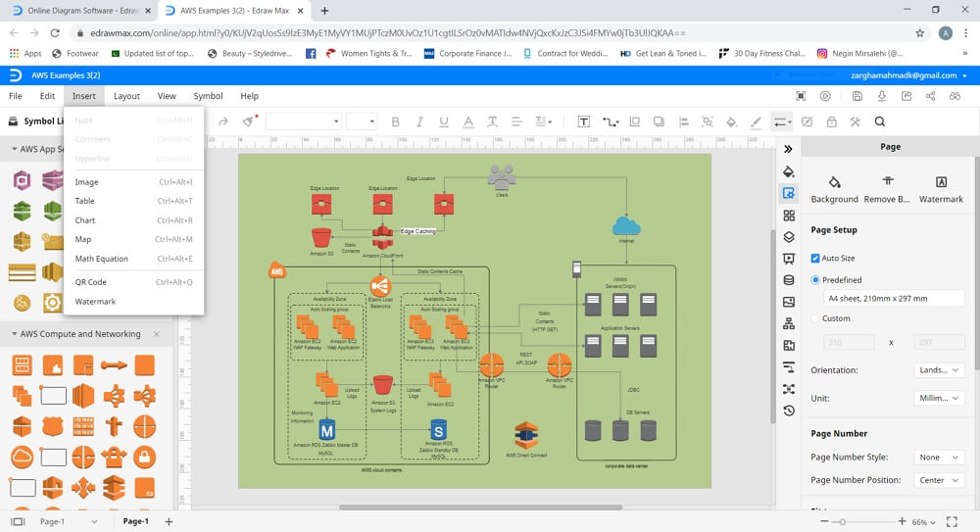Open the font family dropdown
Viewport: 980px width, 532px height.
pyautogui.click(x=303, y=121)
